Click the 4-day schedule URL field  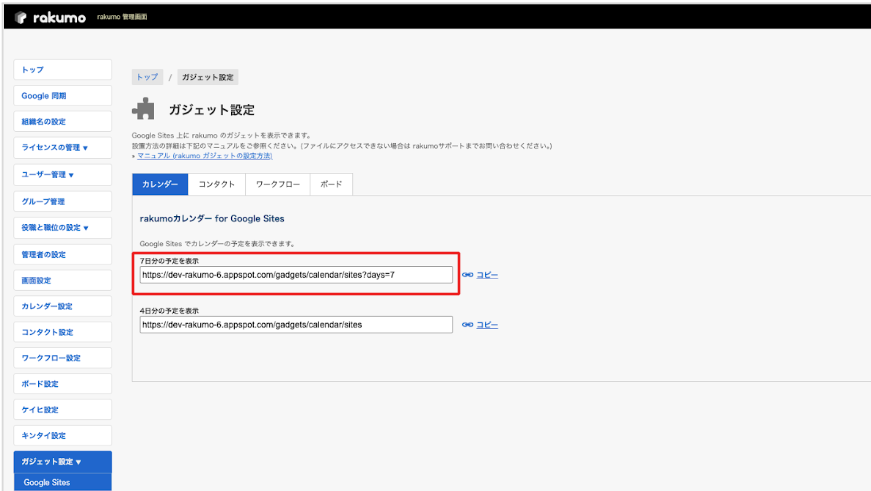coord(296,325)
